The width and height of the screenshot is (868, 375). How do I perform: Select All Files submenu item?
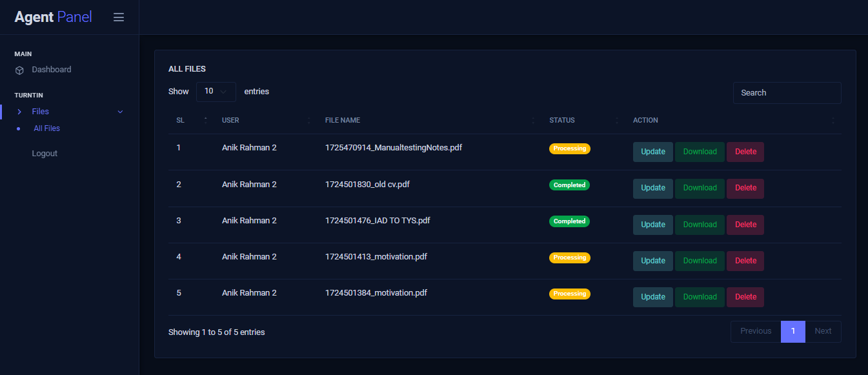coord(46,128)
